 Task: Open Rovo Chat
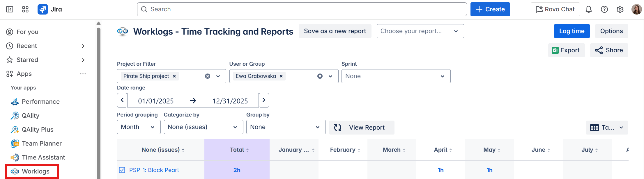(x=555, y=9)
